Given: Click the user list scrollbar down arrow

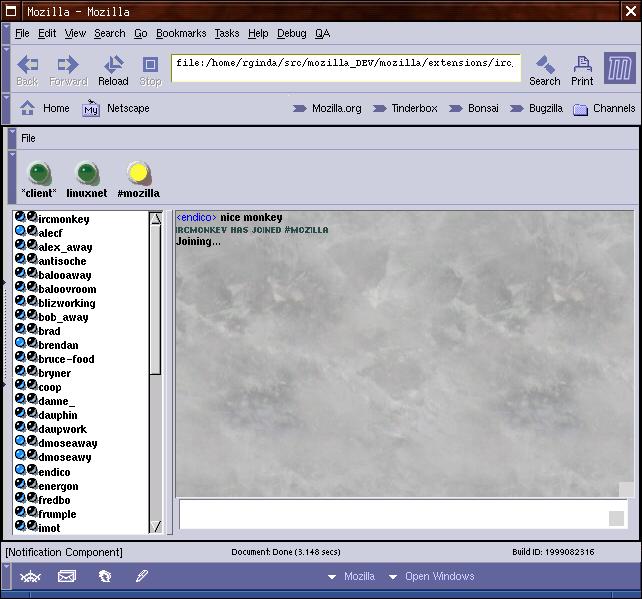Looking at the screenshot, I should pyautogui.click(x=156, y=526).
